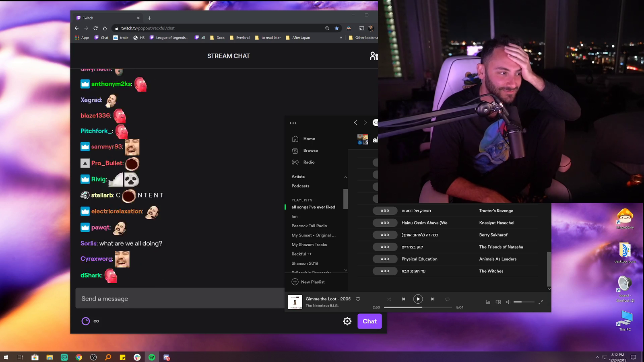
Task: Open the Docs bookmark folder
Action: click(217, 38)
